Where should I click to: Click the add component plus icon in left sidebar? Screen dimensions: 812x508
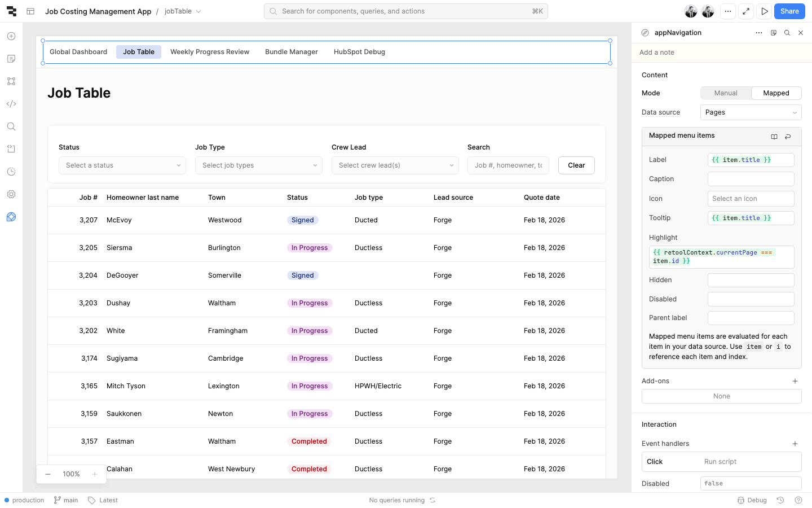point(11,36)
